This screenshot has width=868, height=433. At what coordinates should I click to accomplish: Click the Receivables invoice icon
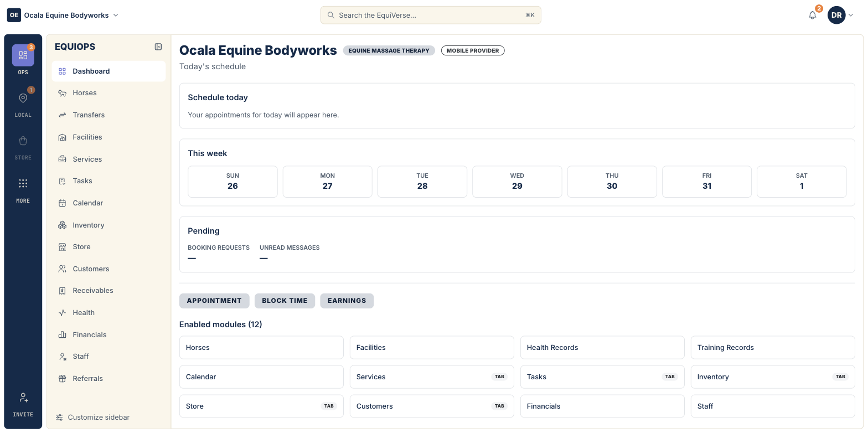(63, 291)
